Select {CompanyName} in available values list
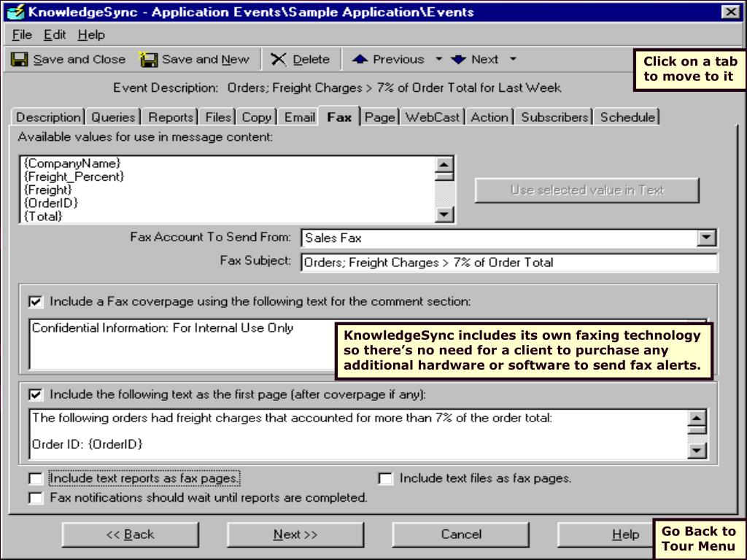 coord(72,163)
